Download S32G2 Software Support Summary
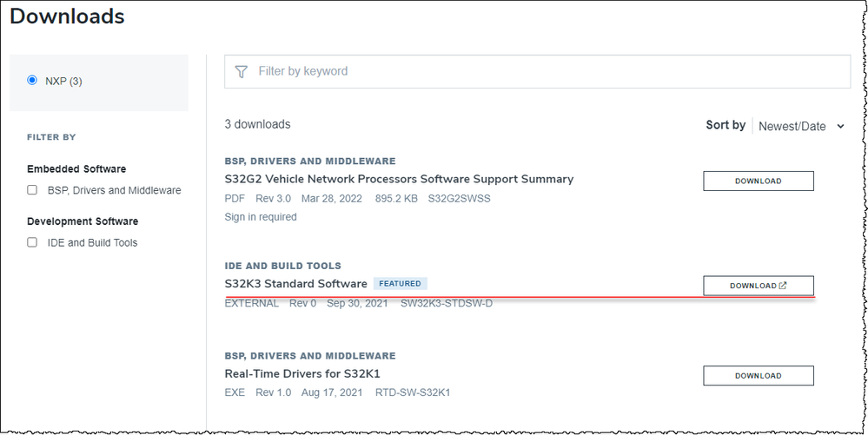 click(759, 181)
